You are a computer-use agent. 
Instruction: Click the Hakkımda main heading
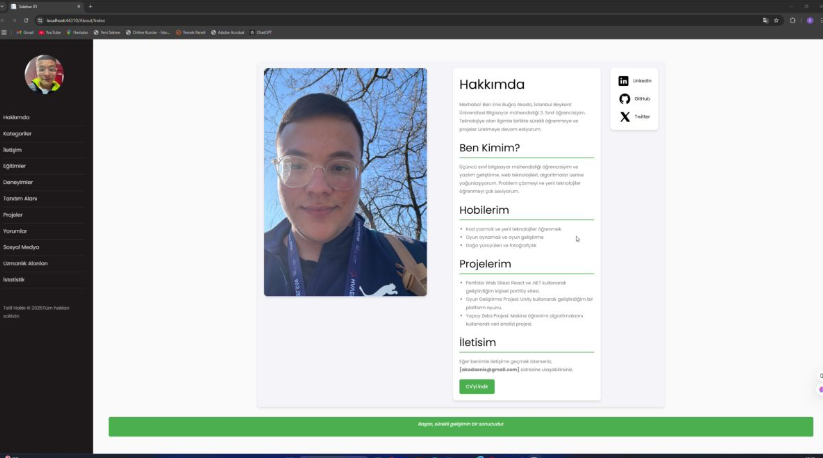pyautogui.click(x=492, y=84)
